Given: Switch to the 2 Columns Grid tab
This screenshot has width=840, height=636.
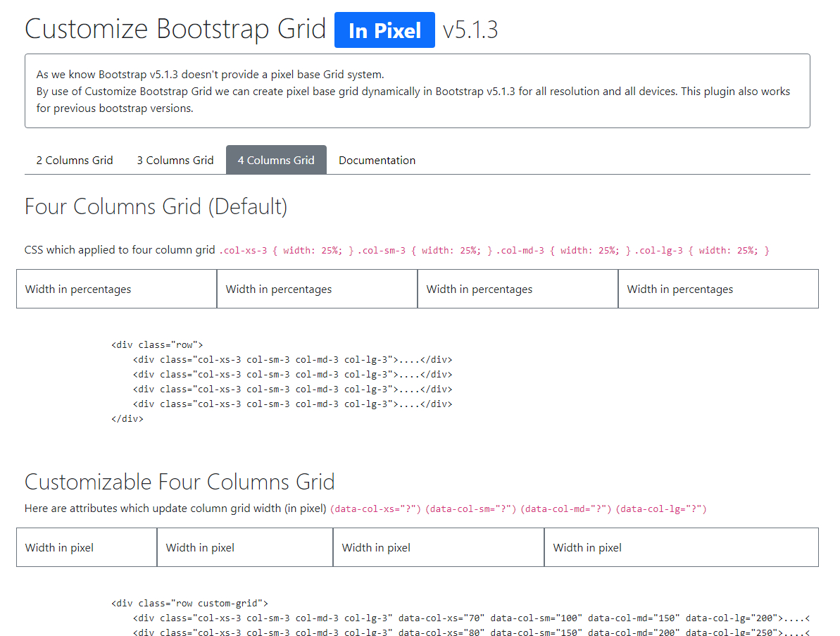Looking at the screenshot, I should [x=75, y=160].
